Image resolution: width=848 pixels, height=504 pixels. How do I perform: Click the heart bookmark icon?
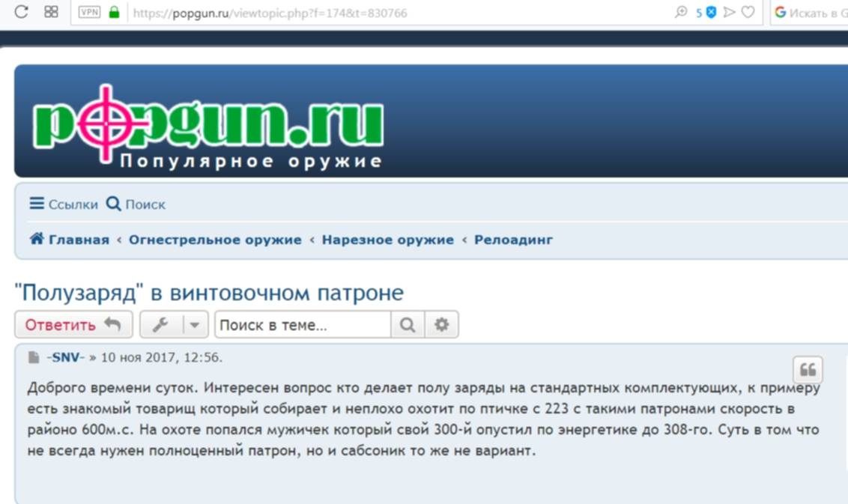pos(748,12)
